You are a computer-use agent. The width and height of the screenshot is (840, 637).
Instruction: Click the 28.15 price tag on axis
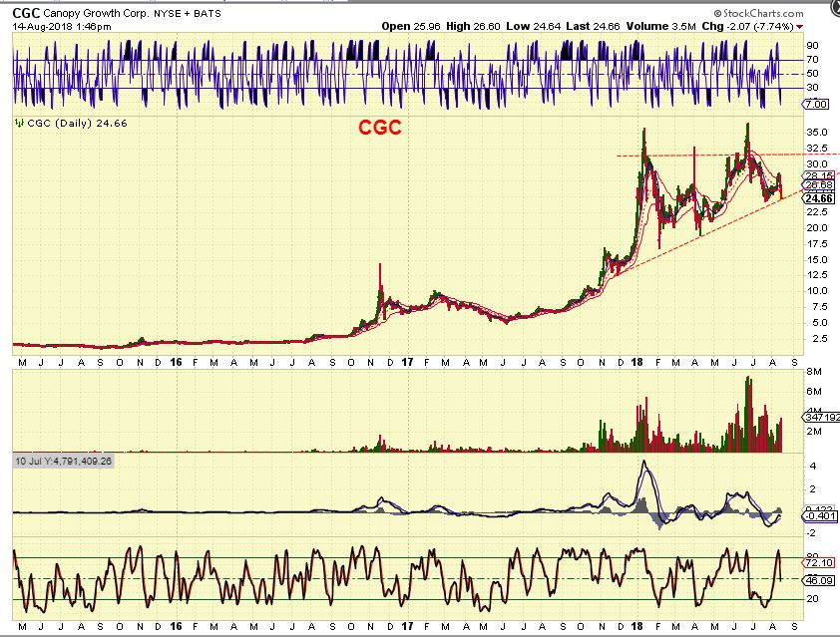pos(819,175)
